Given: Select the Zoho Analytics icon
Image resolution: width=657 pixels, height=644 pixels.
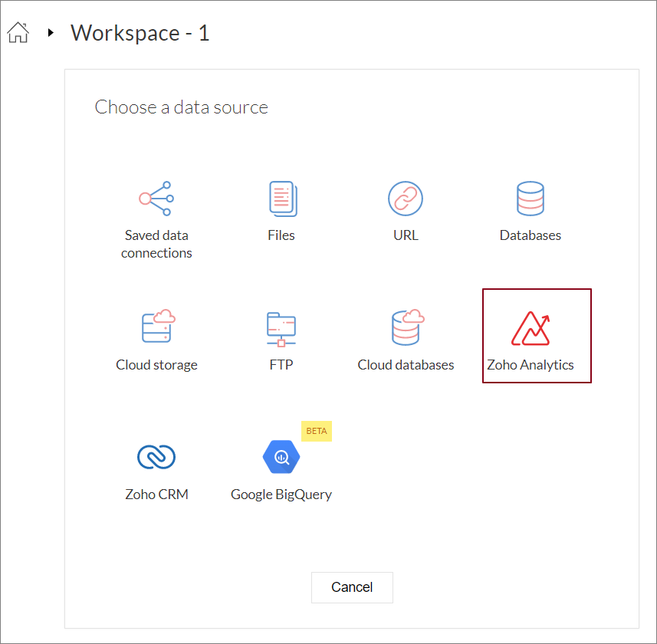Looking at the screenshot, I should tap(531, 328).
